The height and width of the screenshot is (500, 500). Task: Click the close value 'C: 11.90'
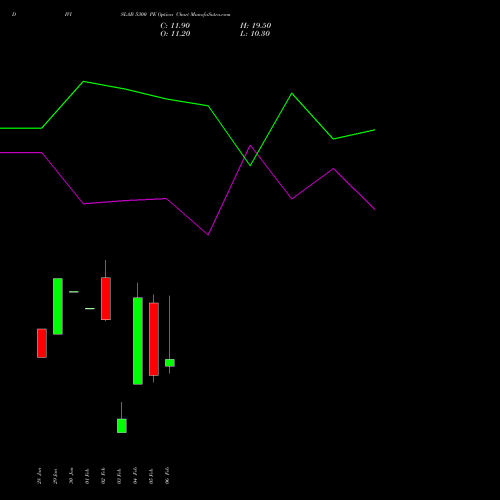coord(175,26)
